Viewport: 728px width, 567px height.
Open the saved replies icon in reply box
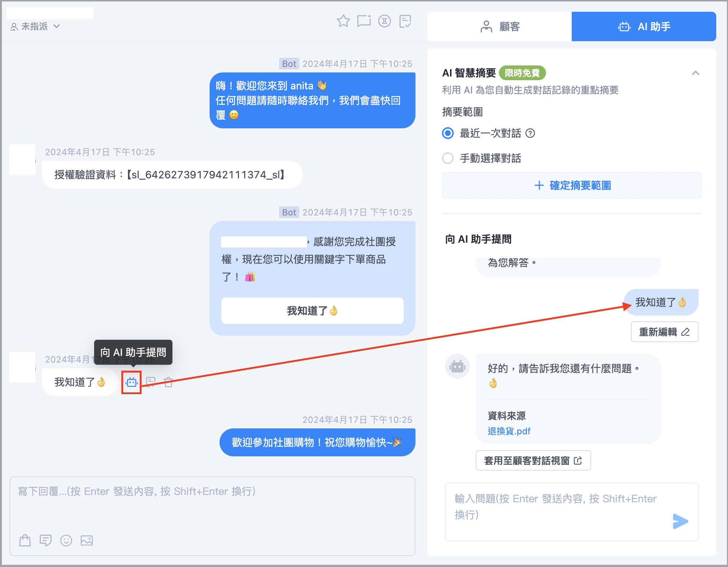46,540
